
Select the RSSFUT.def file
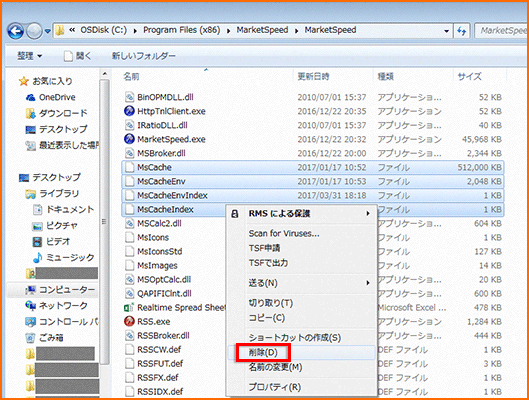pos(160,364)
